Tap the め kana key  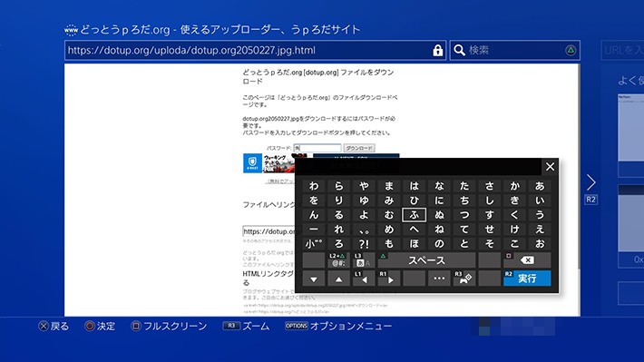coord(389,230)
